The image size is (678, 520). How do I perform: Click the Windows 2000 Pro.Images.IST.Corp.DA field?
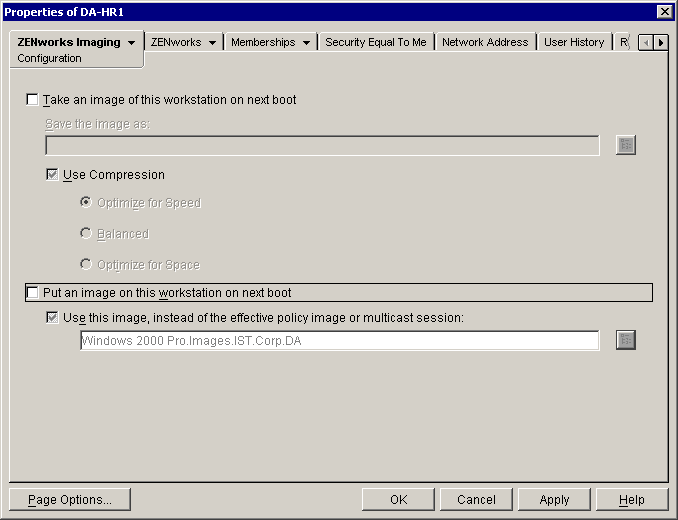[339, 341]
